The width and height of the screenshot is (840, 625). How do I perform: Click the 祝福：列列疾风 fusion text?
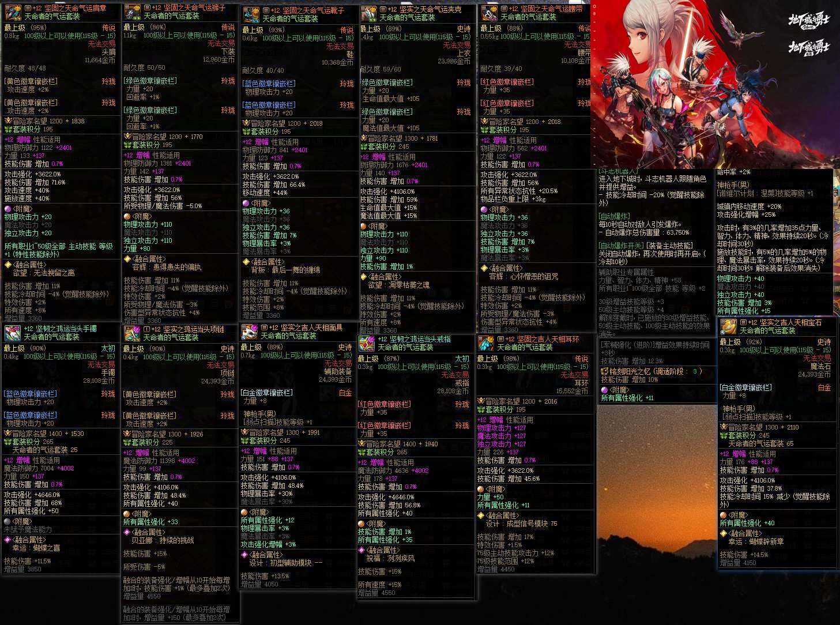coord(390,559)
